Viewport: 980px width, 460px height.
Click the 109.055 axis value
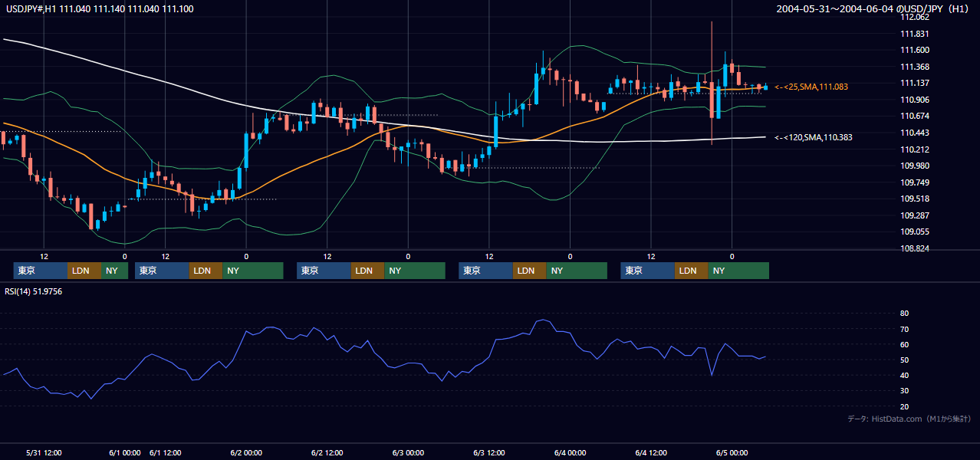915,232
